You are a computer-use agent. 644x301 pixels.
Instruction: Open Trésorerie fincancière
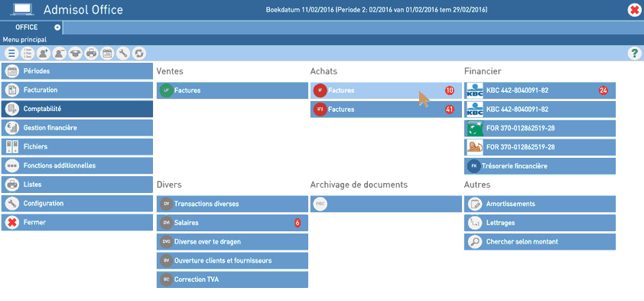coord(540,166)
